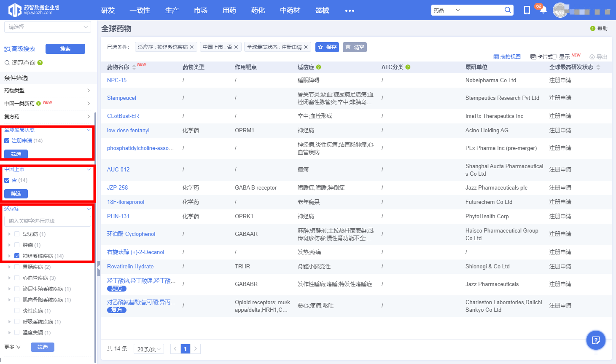Collapse the 全球最高状态 filter section
This screenshot has height=364, width=616.
tap(89, 130)
